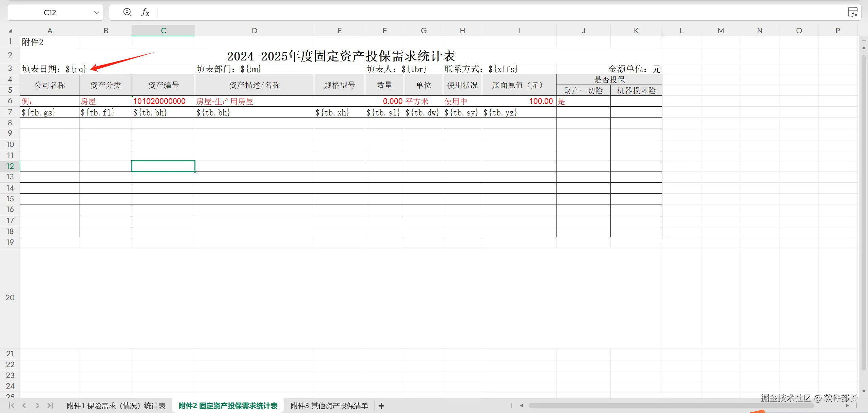The width and height of the screenshot is (868, 413).
Task: Select cell containing ${tb.gs}
Action: pyautogui.click(x=50, y=112)
